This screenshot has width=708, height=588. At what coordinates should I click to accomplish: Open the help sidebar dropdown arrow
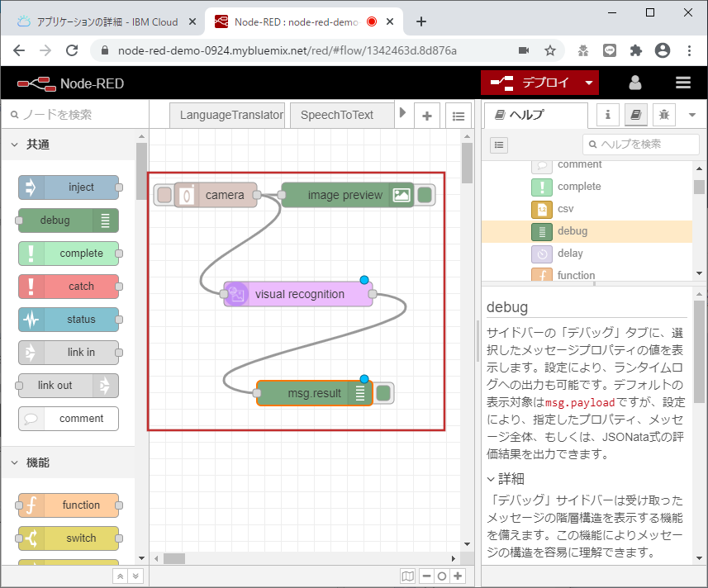point(691,115)
